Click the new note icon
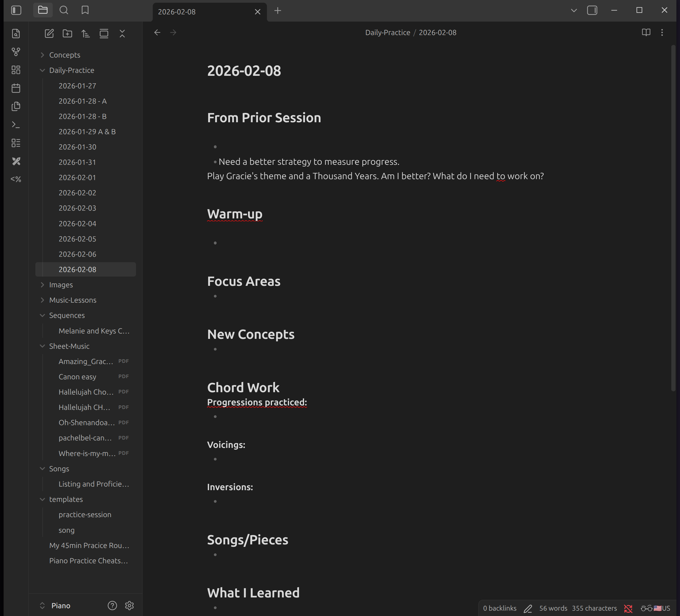The image size is (680, 616). [x=49, y=33]
